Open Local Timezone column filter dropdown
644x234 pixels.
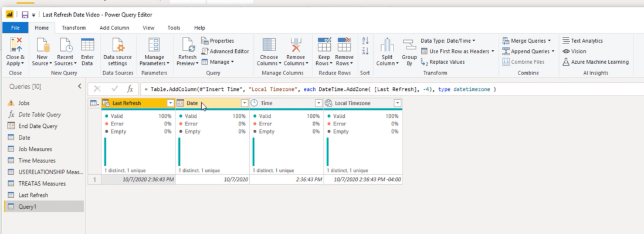click(397, 103)
